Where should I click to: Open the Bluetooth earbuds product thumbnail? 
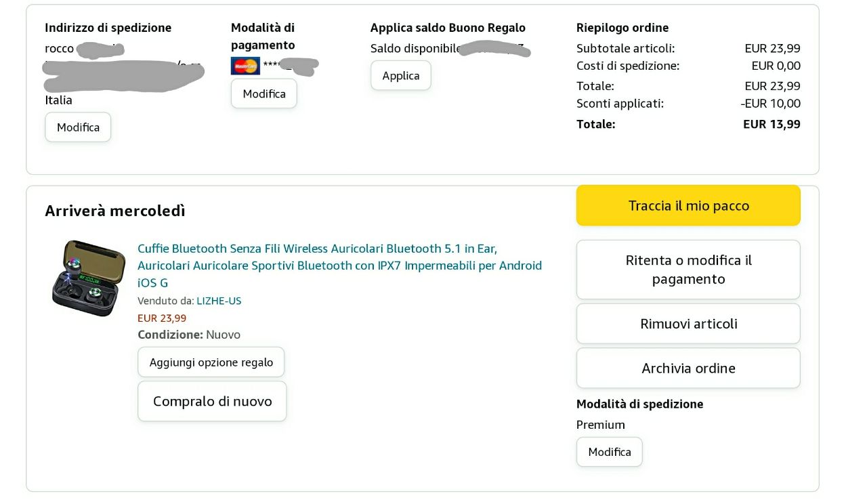pos(89,278)
